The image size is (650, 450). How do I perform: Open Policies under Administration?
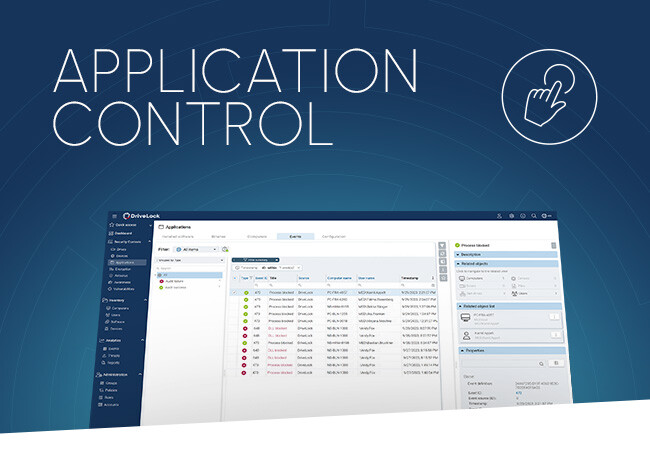coord(108,390)
